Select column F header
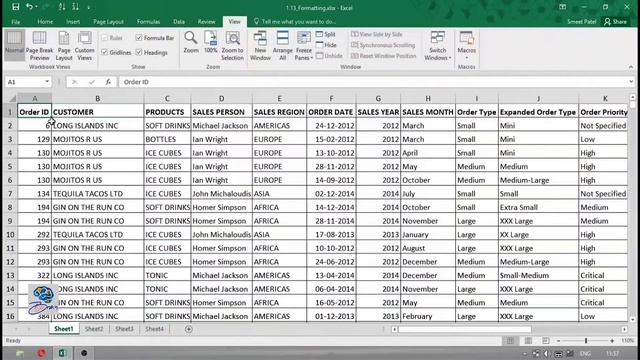This screenshot has width=640, height=360. 331,98
